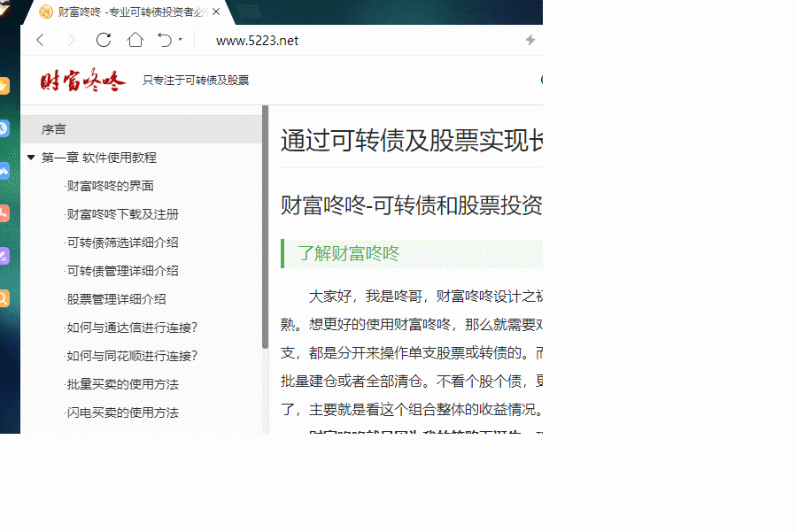
Task: Click the favicon on the 财富咚咚 tab
Action: pos(46,12)
